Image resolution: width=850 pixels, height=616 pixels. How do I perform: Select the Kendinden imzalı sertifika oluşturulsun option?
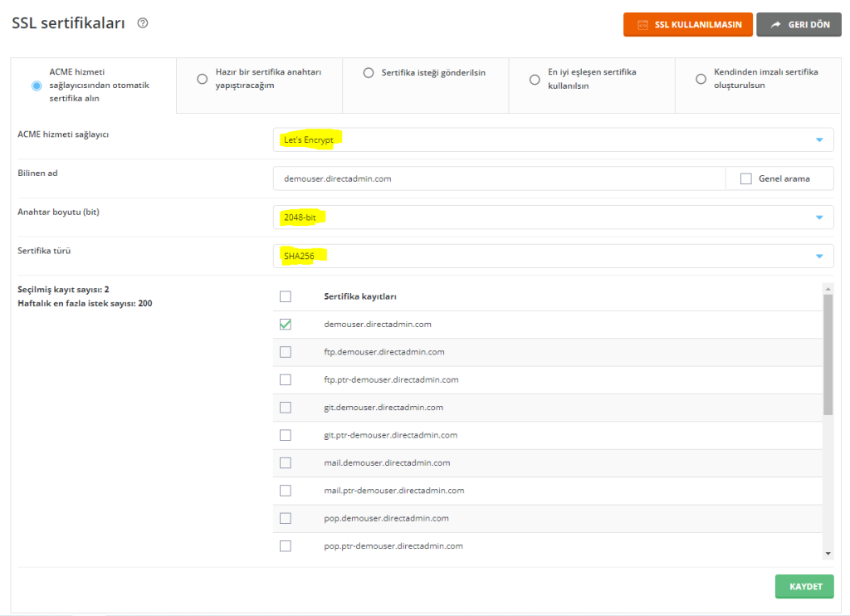(700, 79)
